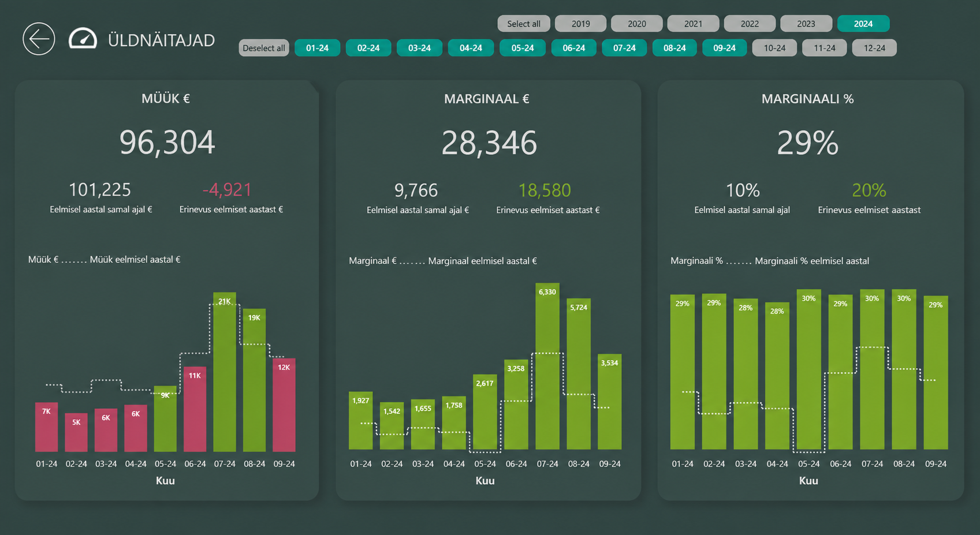The width and height of the screenshot is (980, 535).
Task: Toggle the 09-24 month chip
Action: click(724, 48)
